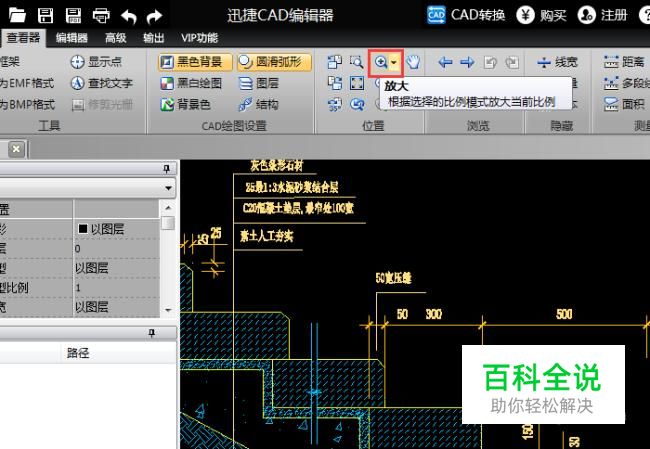Open a file with the folder icon
The image size is (650, 449).
tap(17, 16)
